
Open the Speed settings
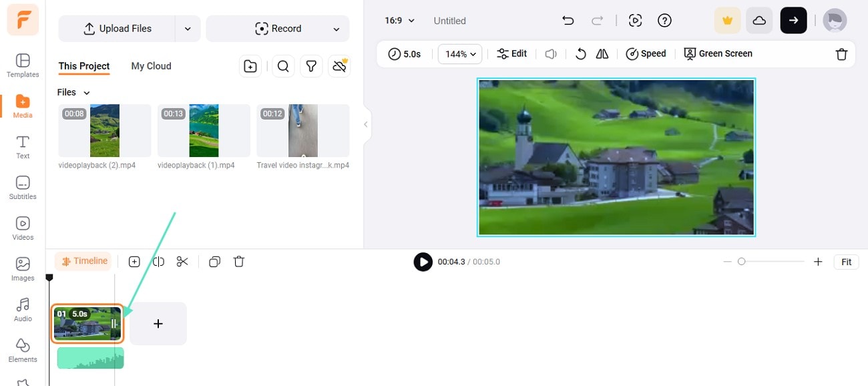coord(646,54)
